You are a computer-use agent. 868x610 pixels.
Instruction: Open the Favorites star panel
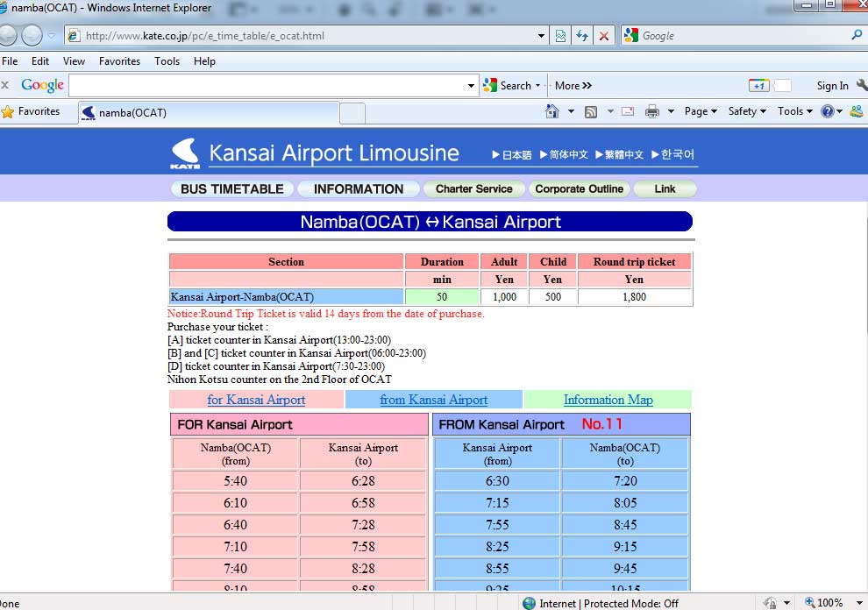pyautogui.click(x=31, y=112)
